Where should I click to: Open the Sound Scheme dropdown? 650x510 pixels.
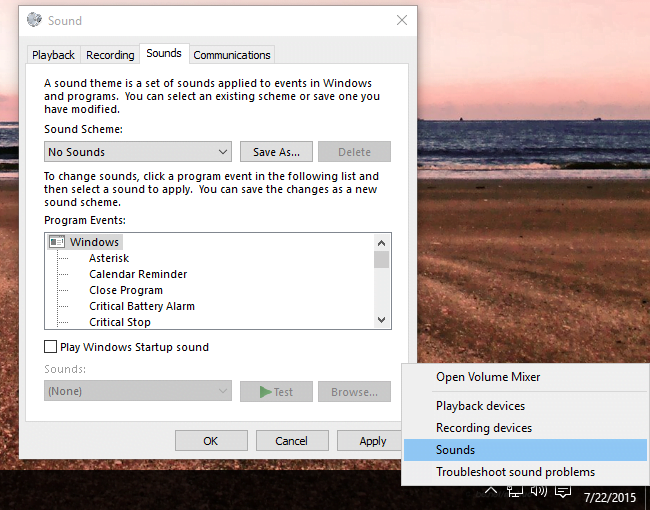(138, 152)
